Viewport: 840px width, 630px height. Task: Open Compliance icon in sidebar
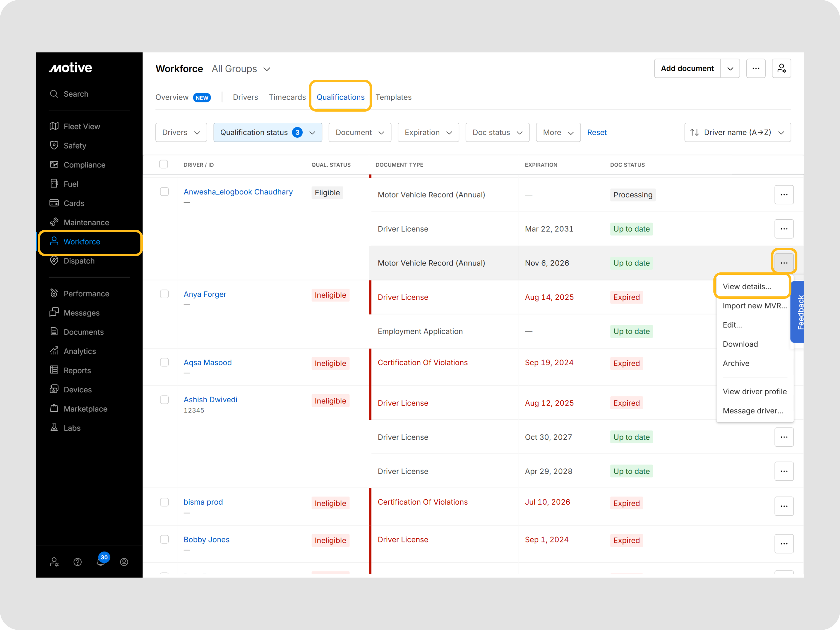(x=54, y=164)
